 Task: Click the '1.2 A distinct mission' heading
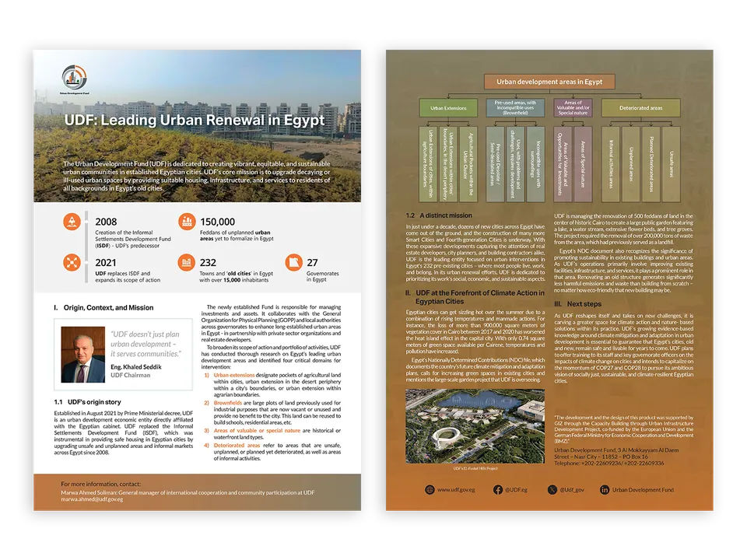tap(439, 215)
